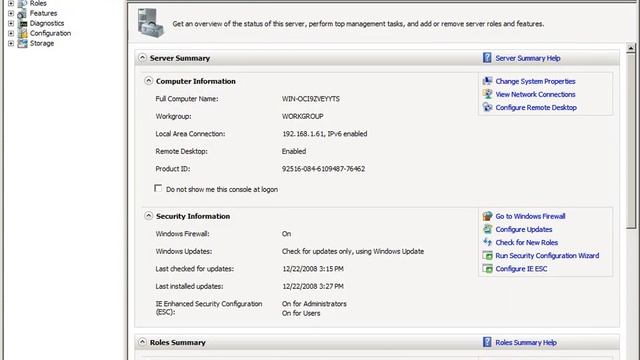
Task: Click the Roles Summary Help icon
Action: coord(487,342)
